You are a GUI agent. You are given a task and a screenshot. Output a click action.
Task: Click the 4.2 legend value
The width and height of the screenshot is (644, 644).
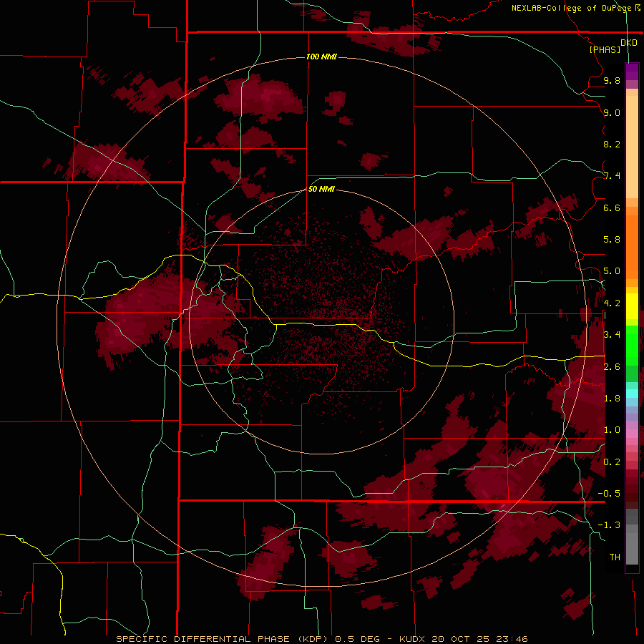pyautogui.click(x=612, y=303)
